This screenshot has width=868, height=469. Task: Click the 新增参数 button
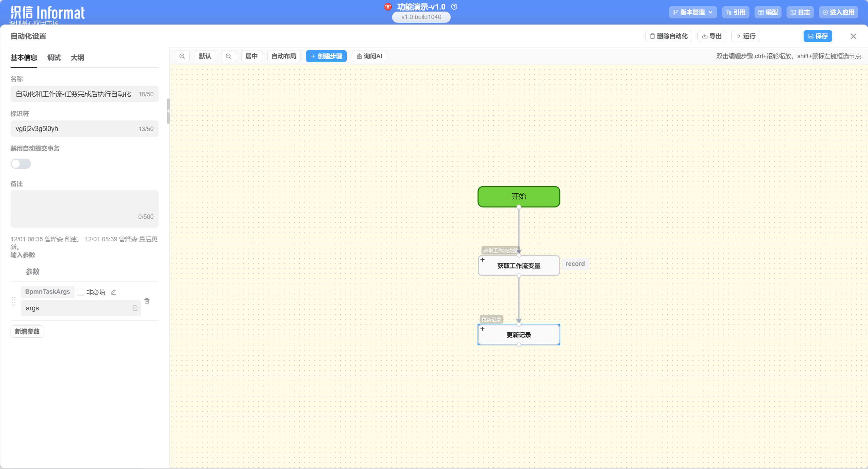27,331
